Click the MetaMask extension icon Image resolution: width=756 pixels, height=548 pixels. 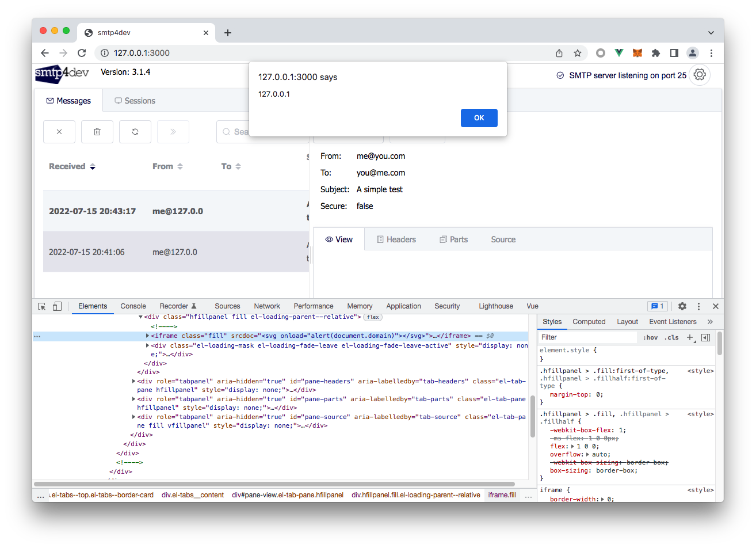[637, 52]
